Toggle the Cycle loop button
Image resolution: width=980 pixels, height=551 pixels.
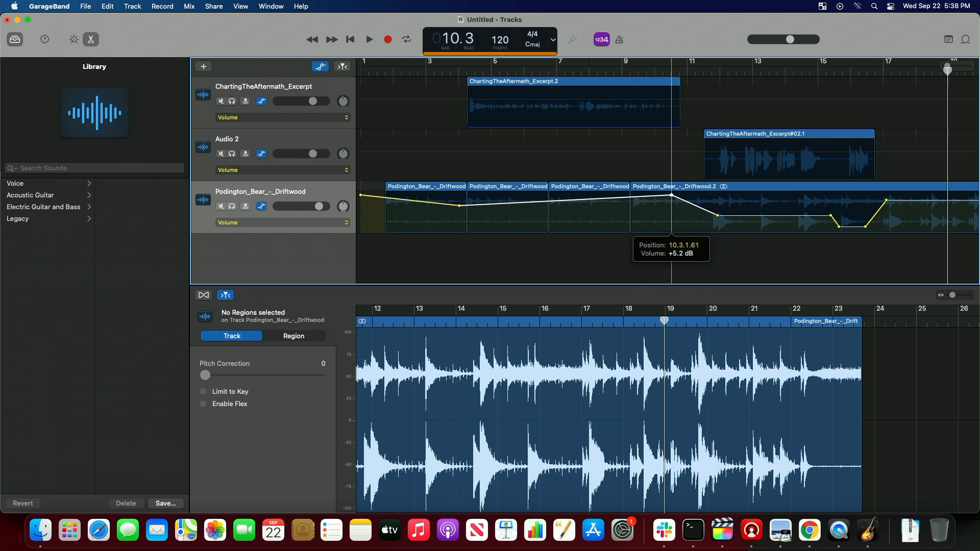click(x=407, y=39)
